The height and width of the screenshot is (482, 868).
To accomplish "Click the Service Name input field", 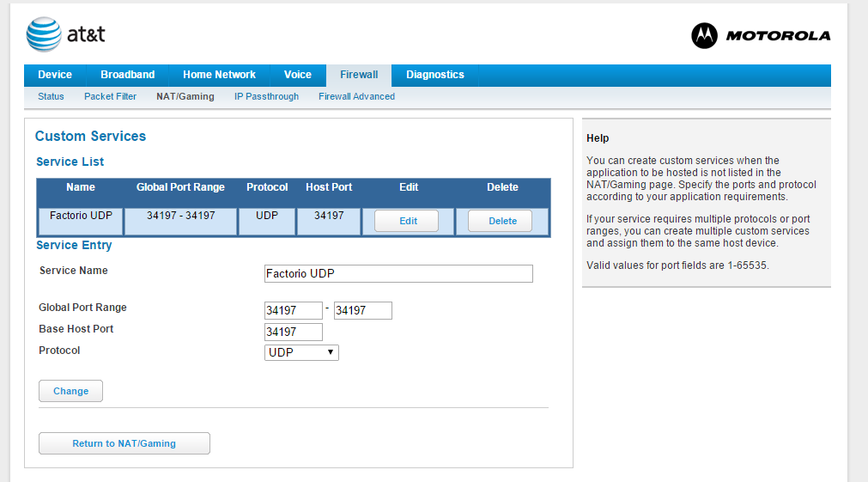I will point(398,274).
